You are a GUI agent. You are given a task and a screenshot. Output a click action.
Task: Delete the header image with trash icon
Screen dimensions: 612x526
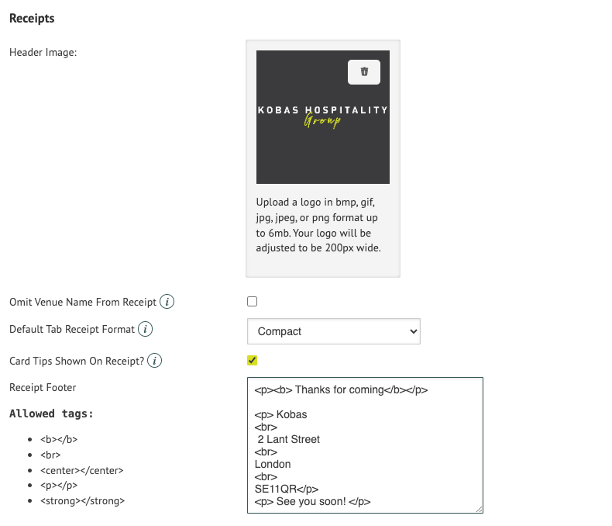coord(364,72)
